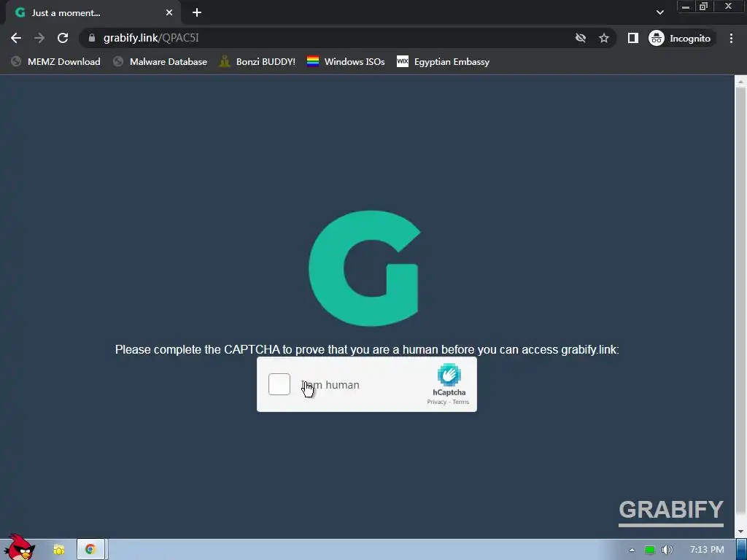The height and width of the screenshot is (560, 747).
Task: Click the green Grabify G logo
Action: 365,268
